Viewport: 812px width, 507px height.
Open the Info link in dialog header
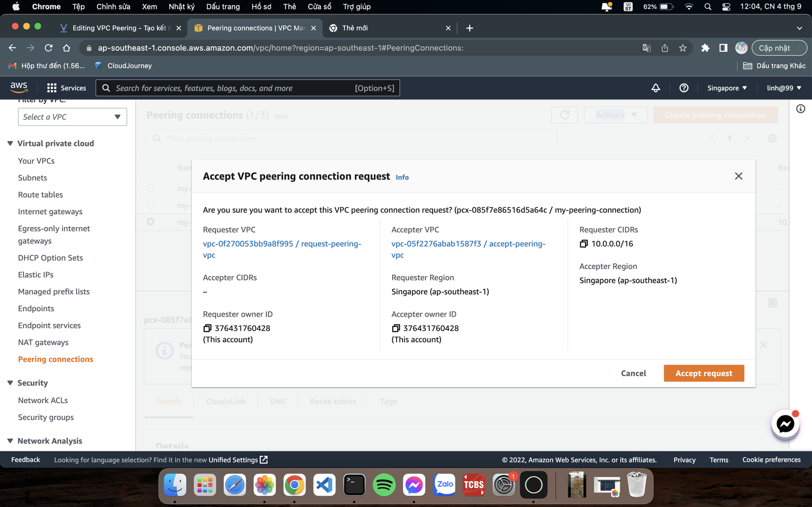402,177
